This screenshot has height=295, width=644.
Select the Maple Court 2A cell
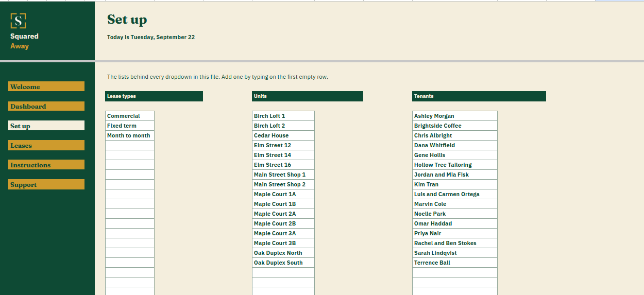pos(283,214)
